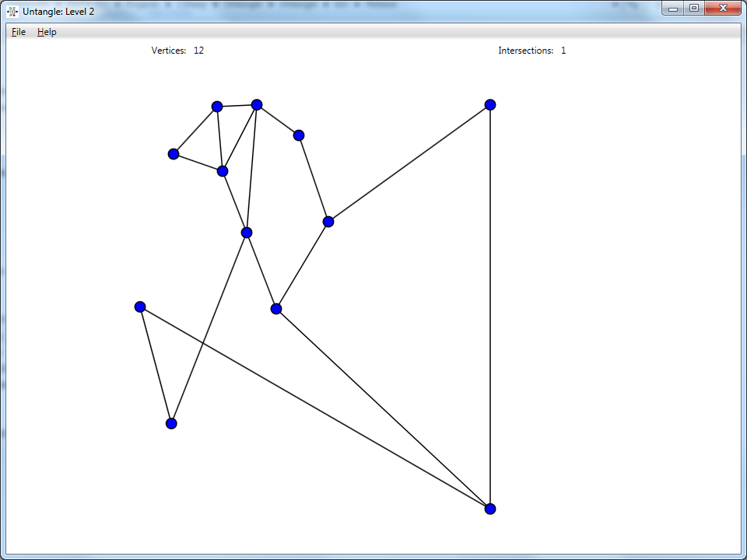Select the leftmost vertex
Image resolution: width=747 pixels, height=560 pixels.
click(140, 306)
